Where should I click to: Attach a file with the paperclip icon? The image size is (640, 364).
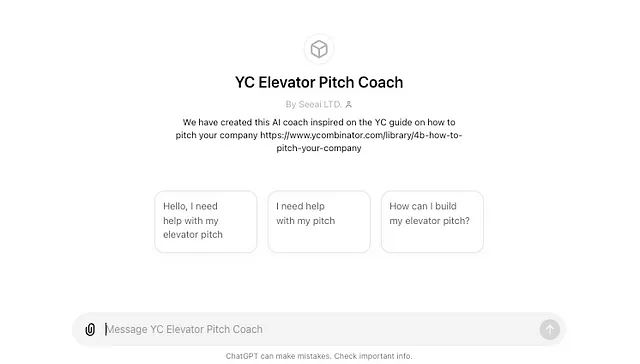coord(90,329)
